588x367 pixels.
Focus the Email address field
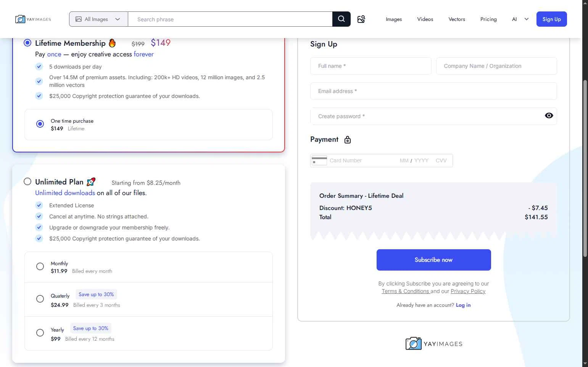pos(433,91)
